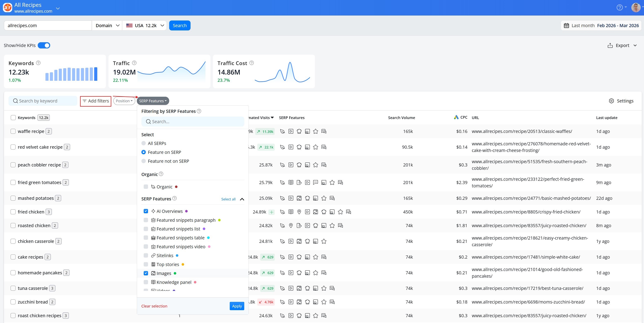This screenshot has width=644, height=323.
Task: Click the video icon in waffle recipe row
Action: tap(291, 131)
